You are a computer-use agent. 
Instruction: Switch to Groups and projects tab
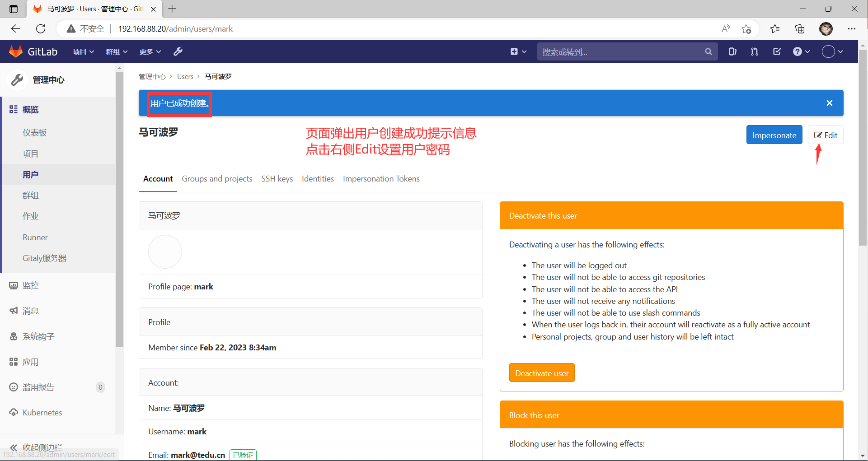pos(217,179)
